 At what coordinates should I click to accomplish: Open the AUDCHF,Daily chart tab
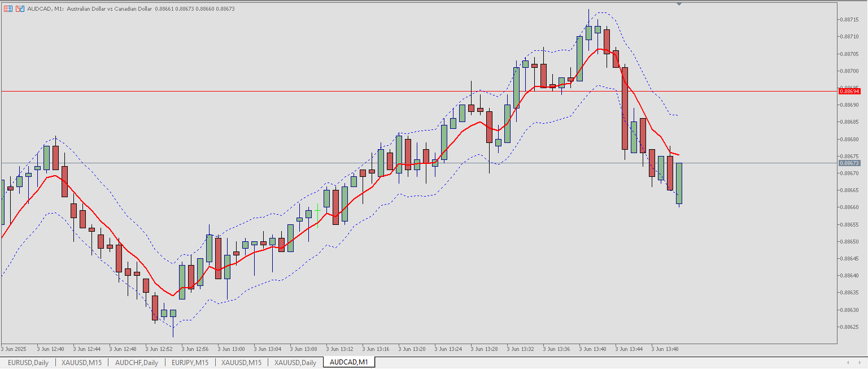pos(137,362)
